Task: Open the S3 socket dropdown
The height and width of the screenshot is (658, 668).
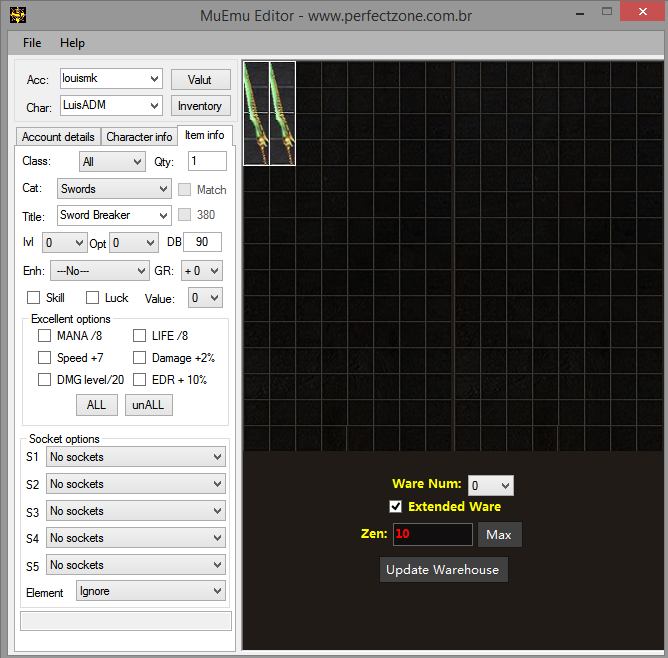Action: pyautogui.click(x=136, y=511)
